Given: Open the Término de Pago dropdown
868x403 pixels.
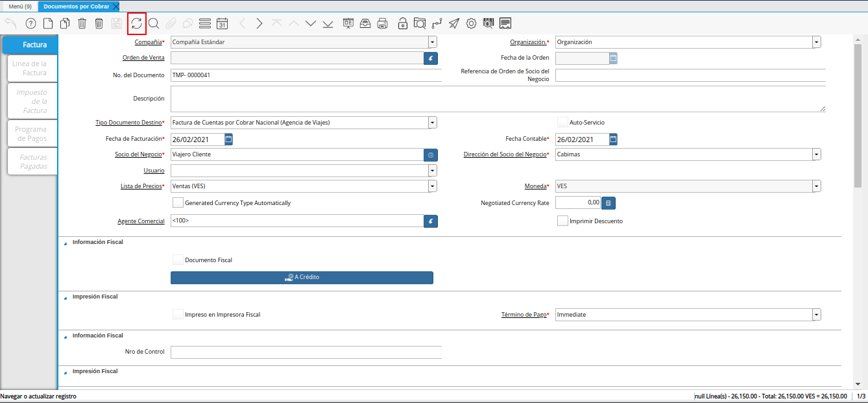Looking at the screenshot, I should tap(816, 315).
